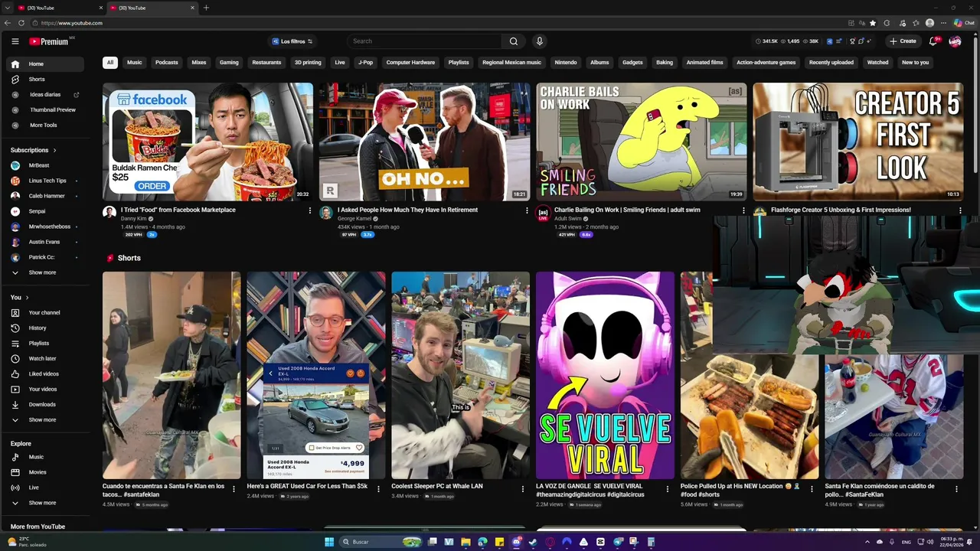Open the George Kamel channel link
980x551 pixels.
354,219
